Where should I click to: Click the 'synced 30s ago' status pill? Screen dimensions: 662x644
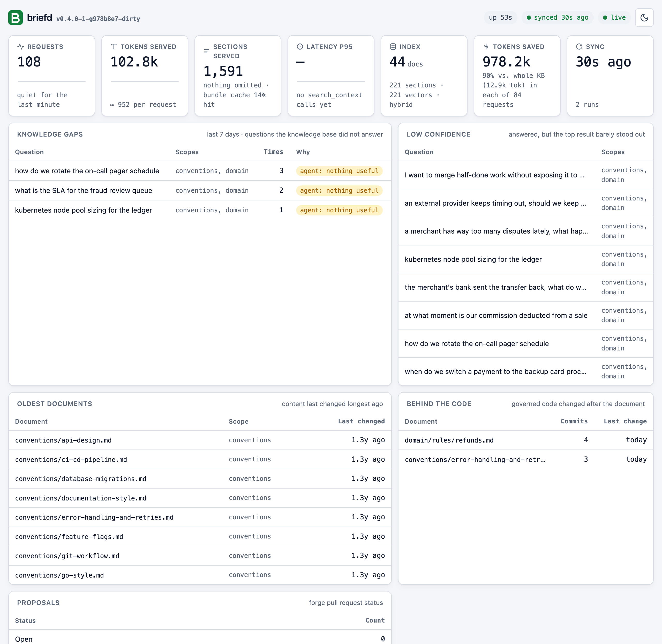pos(558,18)
